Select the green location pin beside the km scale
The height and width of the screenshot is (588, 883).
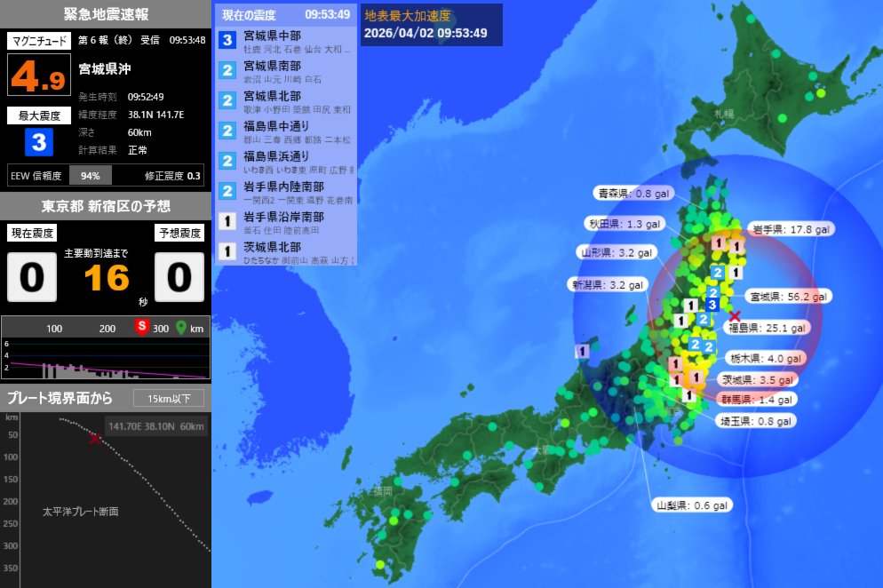(x=179, y=329)
